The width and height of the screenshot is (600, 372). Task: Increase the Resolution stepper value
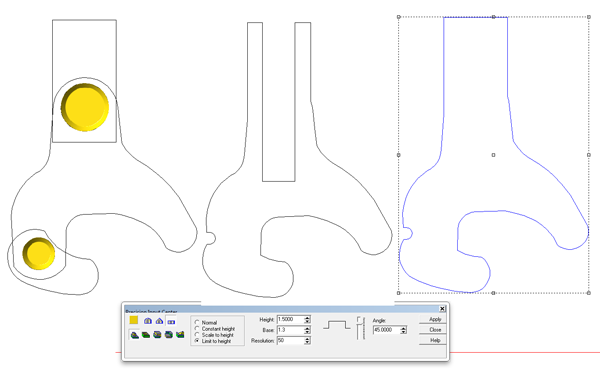pyautogui.click(x=307, y=339)
